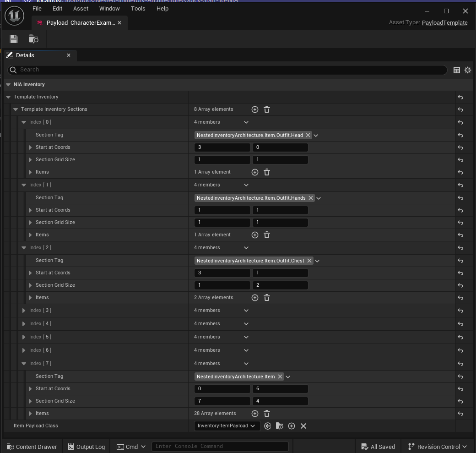Clear Index [2] Items array with trash icon

click(267, 297)
